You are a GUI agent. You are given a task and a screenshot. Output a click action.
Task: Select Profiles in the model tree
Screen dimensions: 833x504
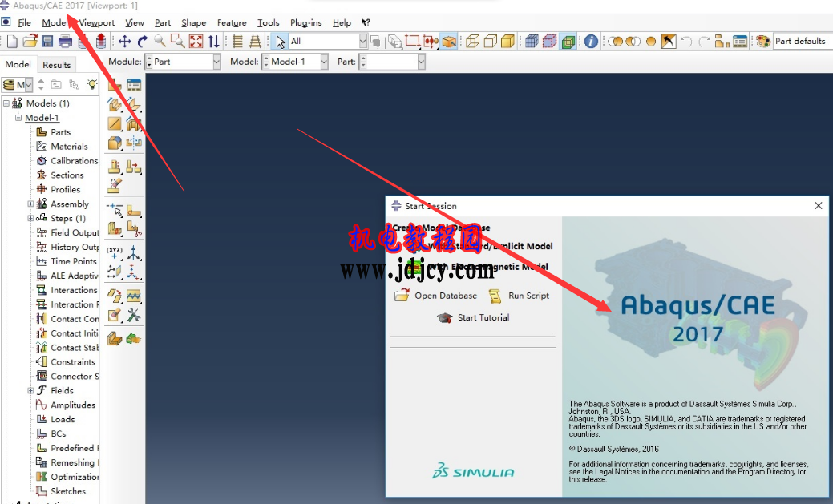[66, 190]
